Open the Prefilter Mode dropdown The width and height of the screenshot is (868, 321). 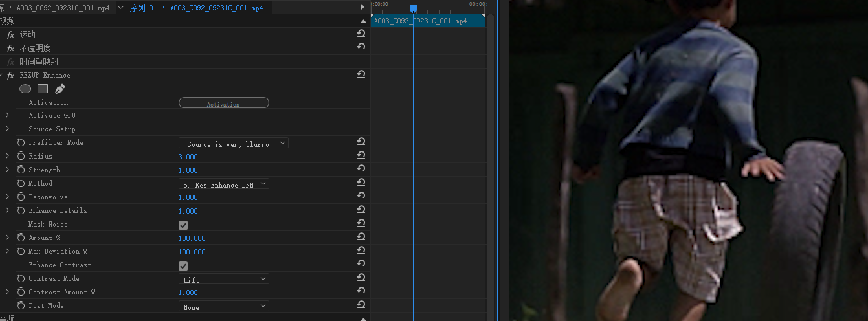tap(234, 143)
